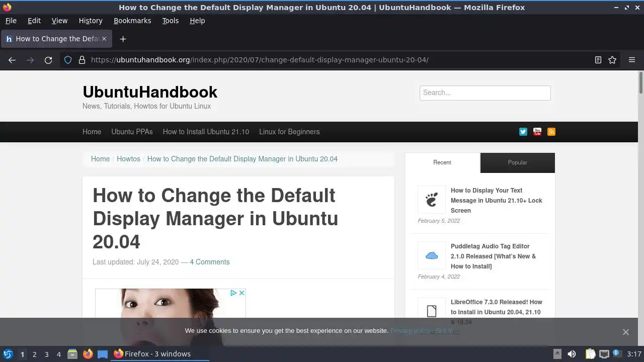Bookmark this page with the star
644x362 pixels.
(x=612, y=60)
